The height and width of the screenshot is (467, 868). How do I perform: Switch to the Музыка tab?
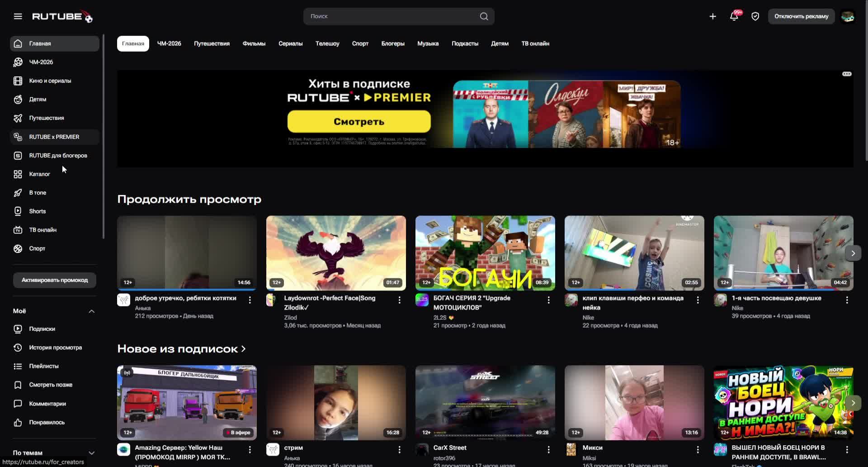[x=428, y=43]
